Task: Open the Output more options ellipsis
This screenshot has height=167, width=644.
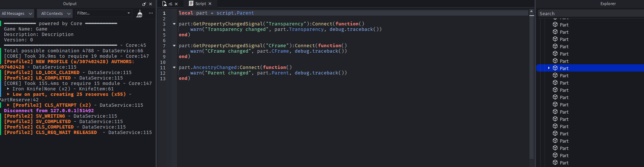Action: tap(151, 13)
